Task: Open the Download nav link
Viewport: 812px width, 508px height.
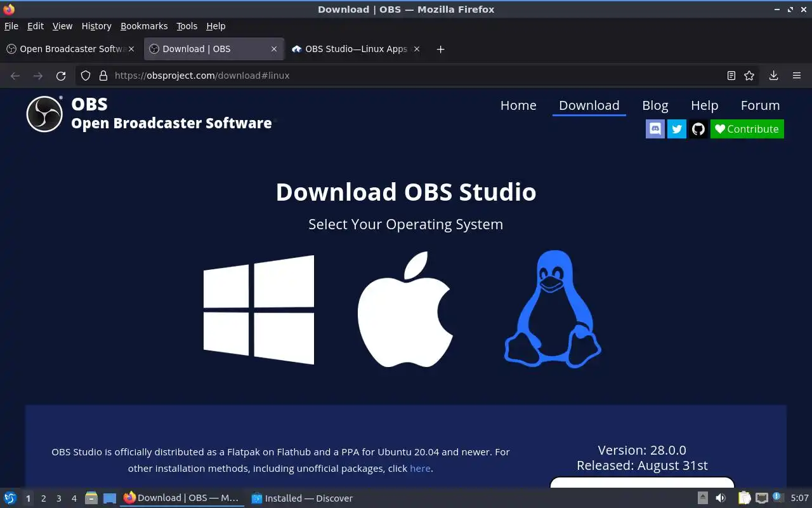Action: click(x=589, y=105)
